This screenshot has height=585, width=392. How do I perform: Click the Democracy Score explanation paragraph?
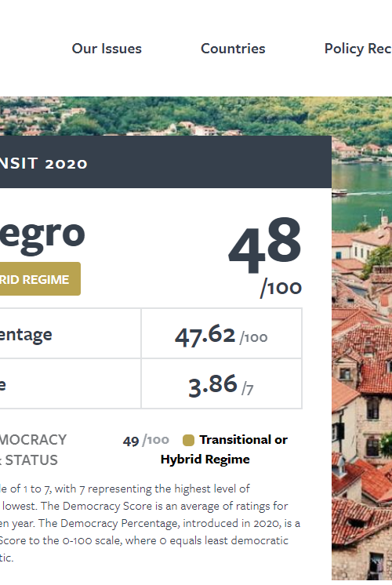pyautogui.click(x=150, y=523)
